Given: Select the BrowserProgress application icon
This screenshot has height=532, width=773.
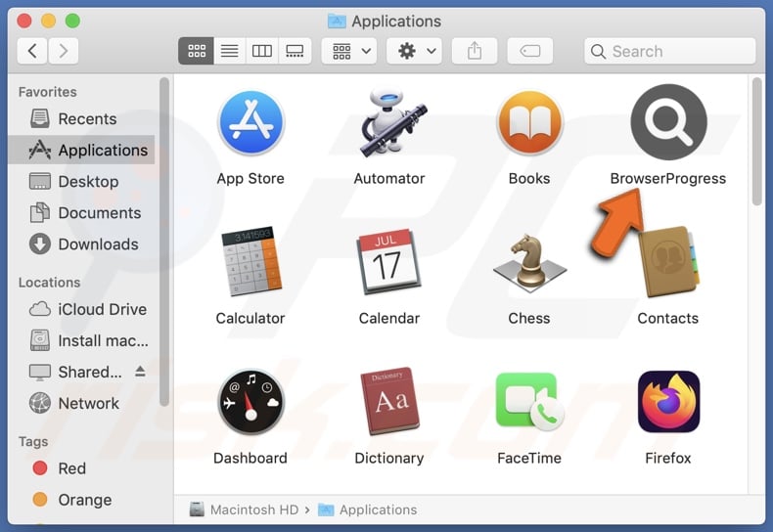Looking at the screenshot, I should (x=668, y=122).
